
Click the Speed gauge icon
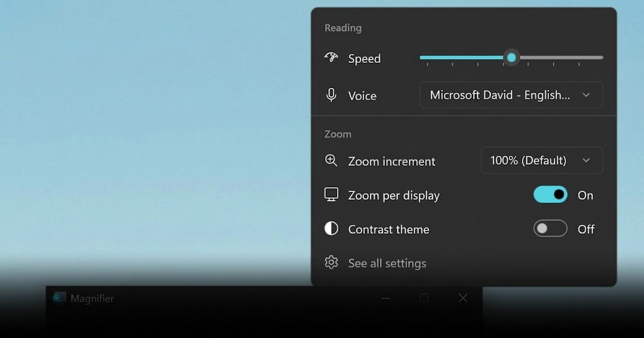[x=331, y=57]
